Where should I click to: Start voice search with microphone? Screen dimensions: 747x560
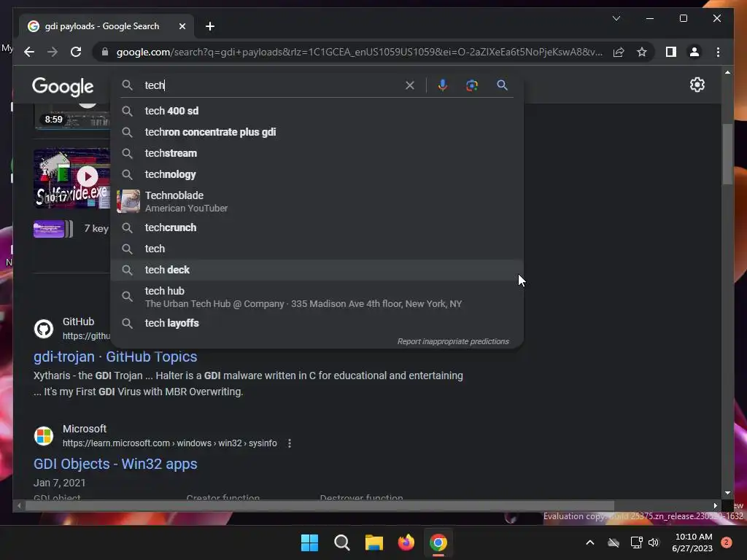click(443, 85)
